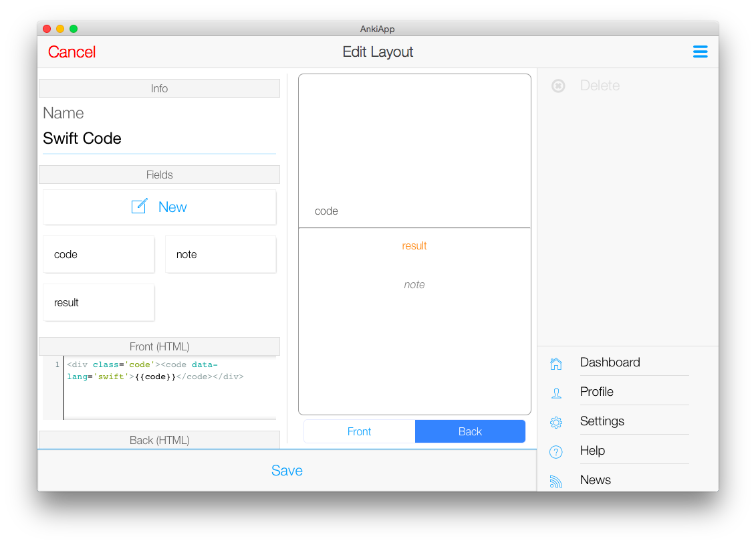
Task: Switch preview to Front tab
Action: 359,431
